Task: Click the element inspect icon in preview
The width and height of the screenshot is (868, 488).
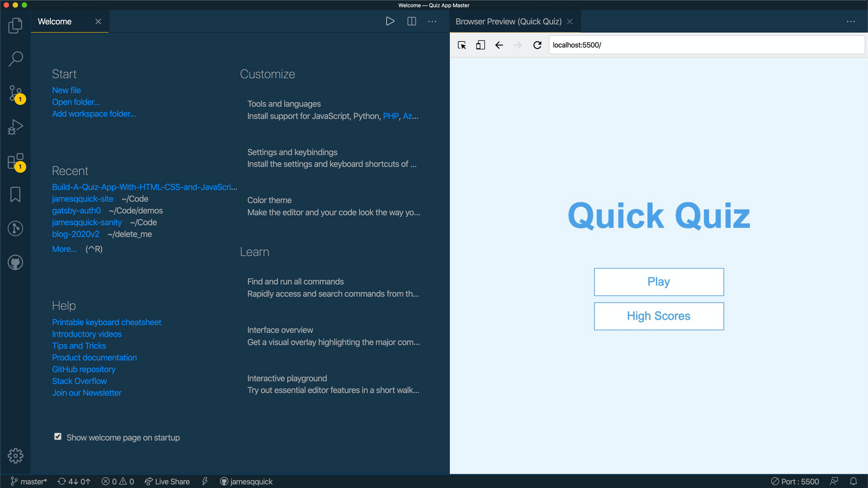Action: click(x=462, y=45)
